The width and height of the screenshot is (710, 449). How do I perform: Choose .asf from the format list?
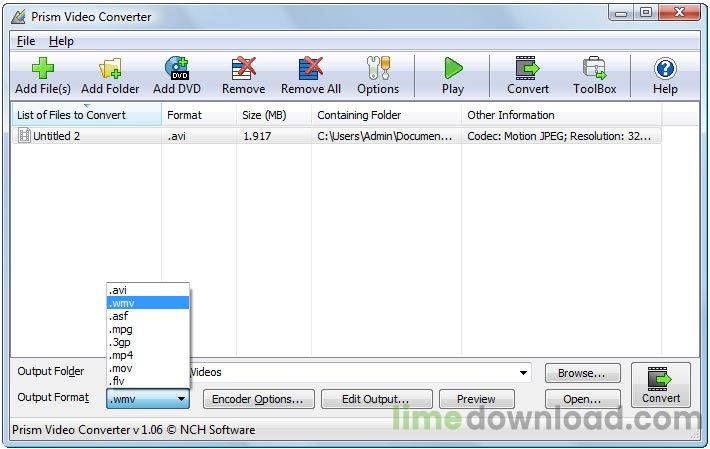[148, 316]
